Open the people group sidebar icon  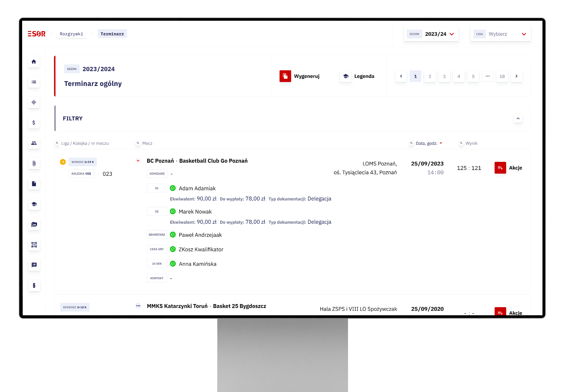point(34,143)
